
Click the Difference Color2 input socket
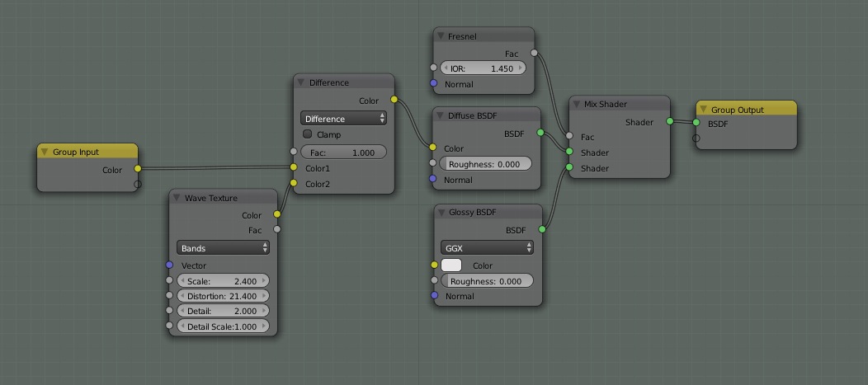(294, 183)
